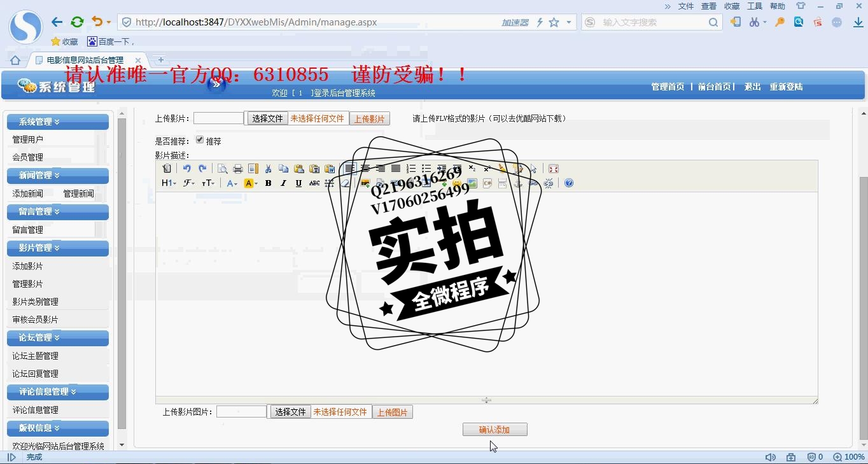This screenshot has width=868, height=464.
Task: Toggle strikethrough (ABC) formatting
Action: click(314, 183)
